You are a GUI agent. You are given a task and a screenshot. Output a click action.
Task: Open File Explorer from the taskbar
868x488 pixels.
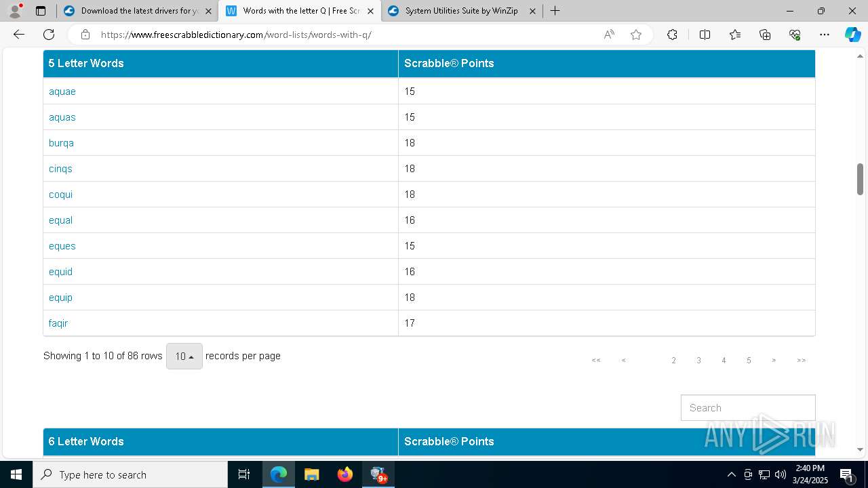311,474
